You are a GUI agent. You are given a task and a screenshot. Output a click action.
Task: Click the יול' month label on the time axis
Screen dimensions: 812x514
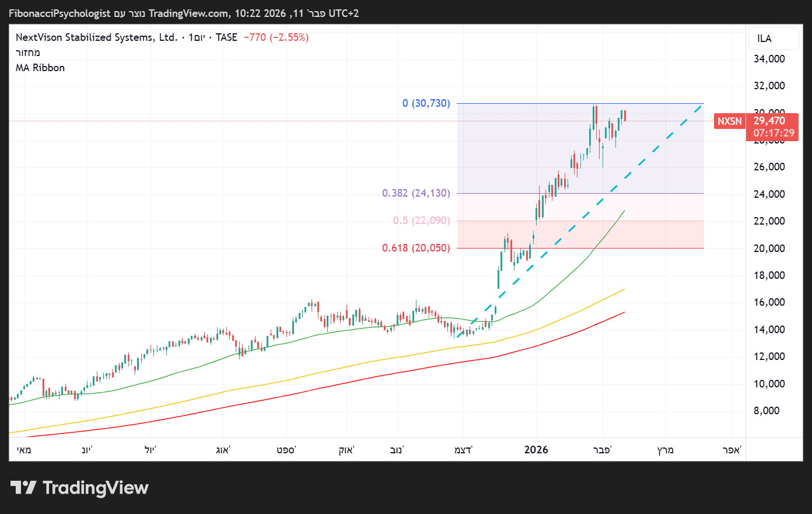point(150,450)
